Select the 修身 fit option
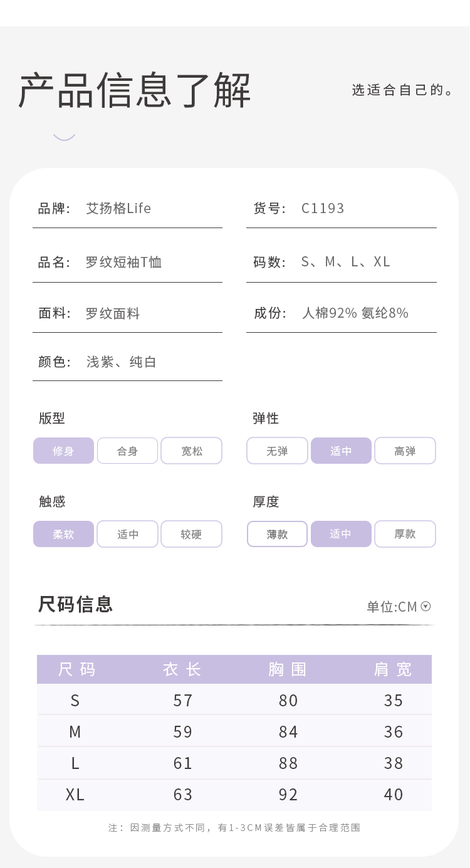470x868 pixels. [x=63, y=451]
